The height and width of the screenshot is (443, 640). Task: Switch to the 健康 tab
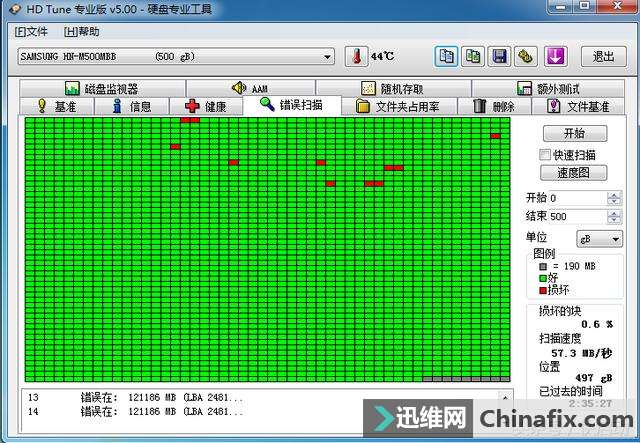[206, 107]
